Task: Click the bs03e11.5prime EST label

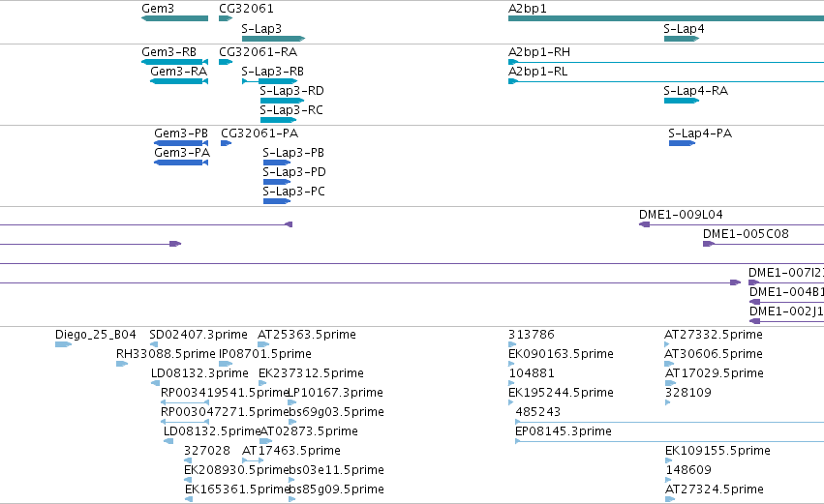Action: pyautogui.click(x=336, y=470)
